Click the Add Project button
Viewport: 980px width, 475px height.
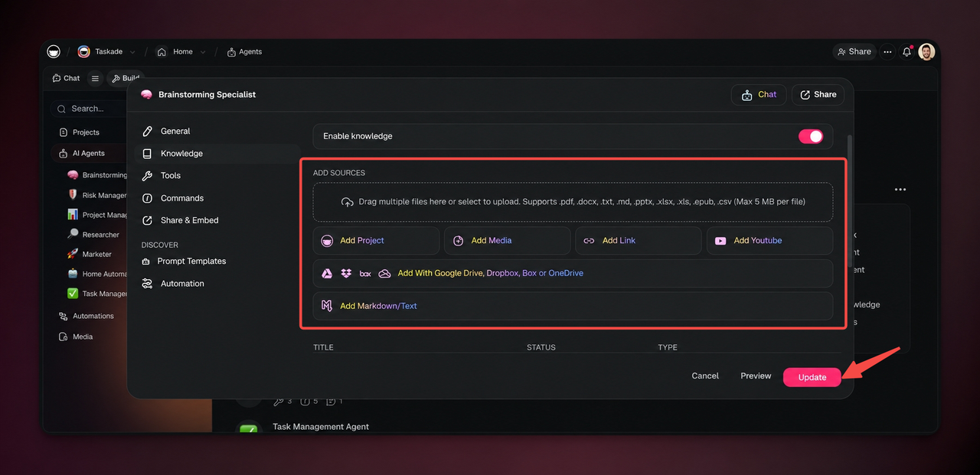tap(376, 240)
